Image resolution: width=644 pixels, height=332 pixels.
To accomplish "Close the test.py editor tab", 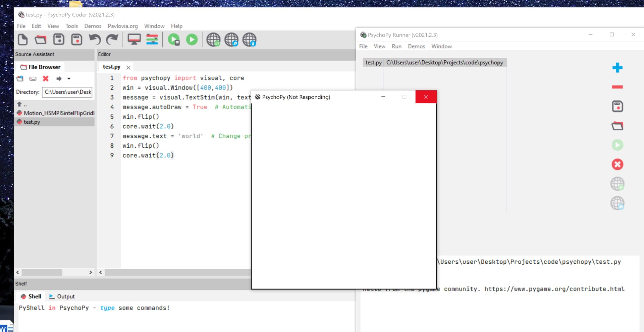I will (128, 67).
